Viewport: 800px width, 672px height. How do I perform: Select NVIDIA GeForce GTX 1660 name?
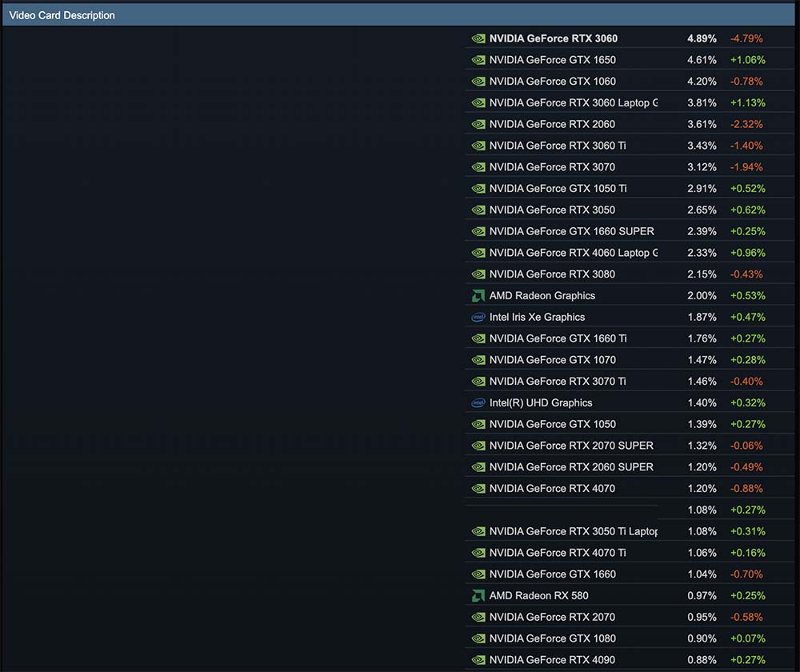(x=552, y=574)
